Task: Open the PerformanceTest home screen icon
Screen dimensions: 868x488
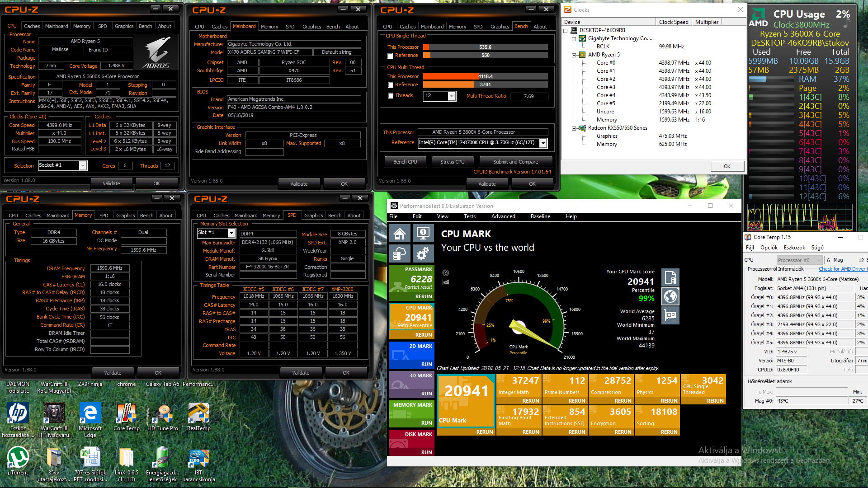Action: click(400, 234)
